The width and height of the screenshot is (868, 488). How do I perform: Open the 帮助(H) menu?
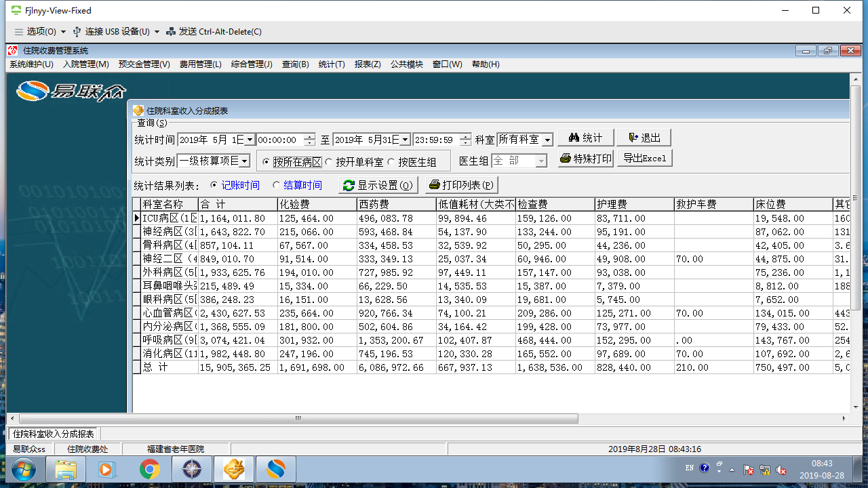[x=486, y=64]
